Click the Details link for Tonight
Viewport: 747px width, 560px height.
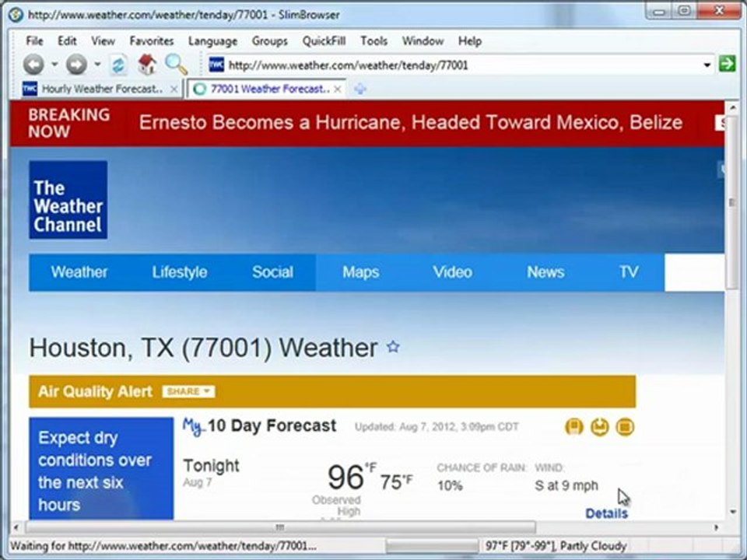click(x=606, y=513)
